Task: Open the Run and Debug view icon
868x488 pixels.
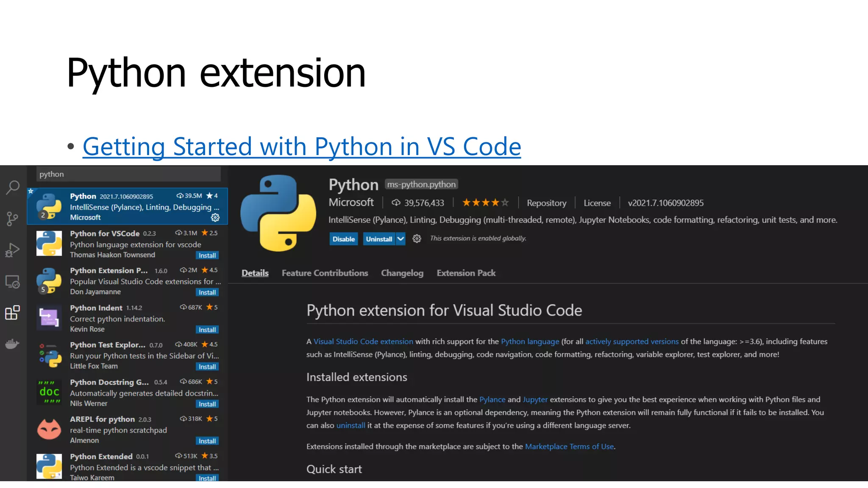Action: coord(12,250)
